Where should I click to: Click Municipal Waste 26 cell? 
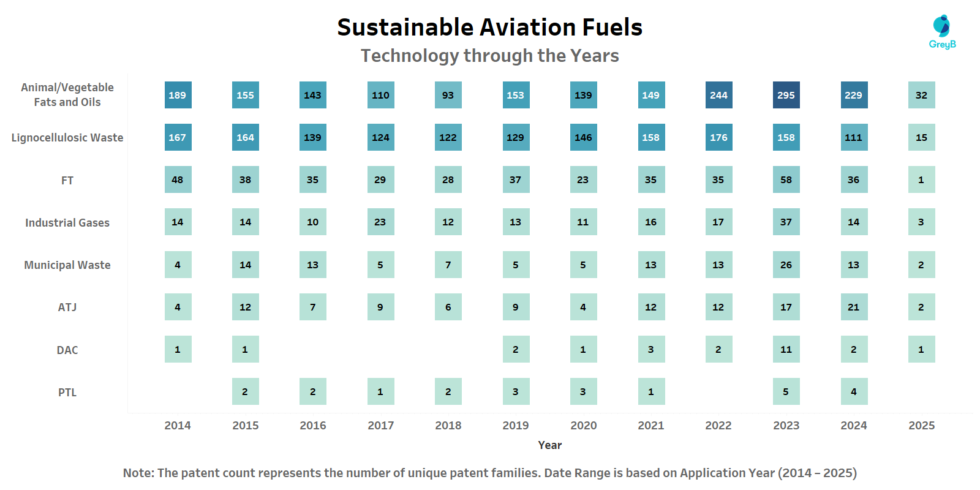(786, 265)
